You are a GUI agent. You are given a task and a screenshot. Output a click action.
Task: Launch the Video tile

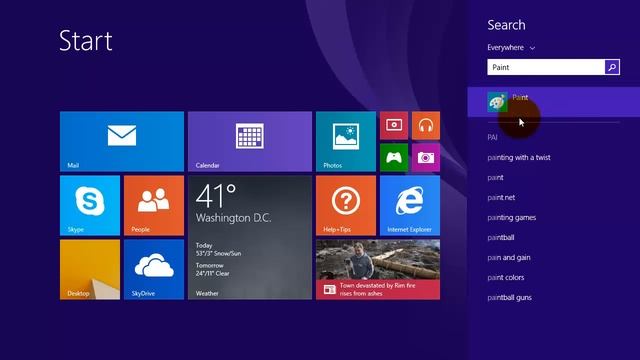394,125
